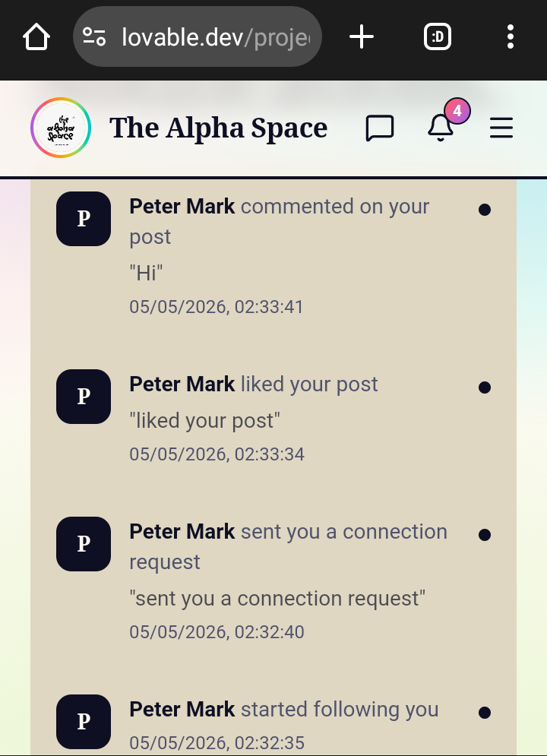The height and width of the screenshot is (756, 547).
Task: Toggle unread dot on comment notification
Action: point(485,210)
